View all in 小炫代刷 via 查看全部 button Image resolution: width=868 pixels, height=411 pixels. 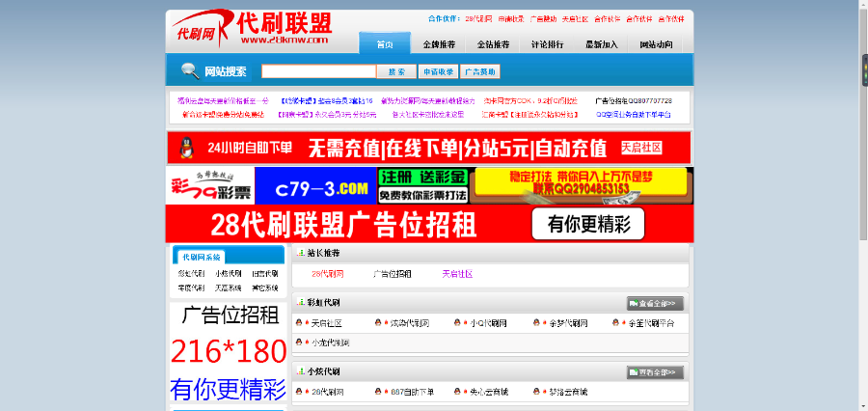pos(656,372)
